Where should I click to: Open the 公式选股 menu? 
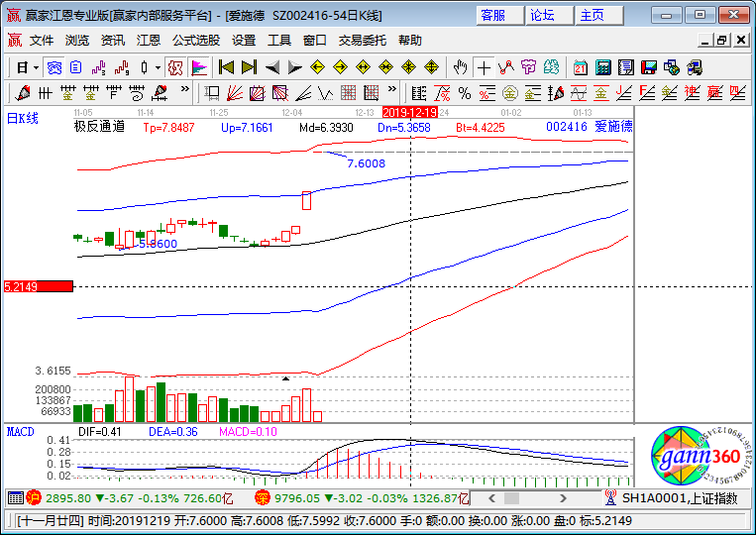[196, 41]
